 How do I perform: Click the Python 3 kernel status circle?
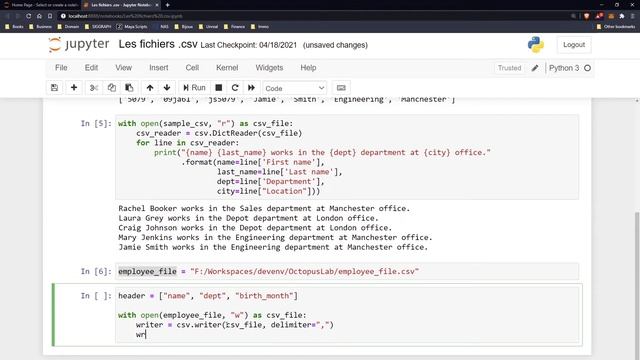[x=587, y=68]
